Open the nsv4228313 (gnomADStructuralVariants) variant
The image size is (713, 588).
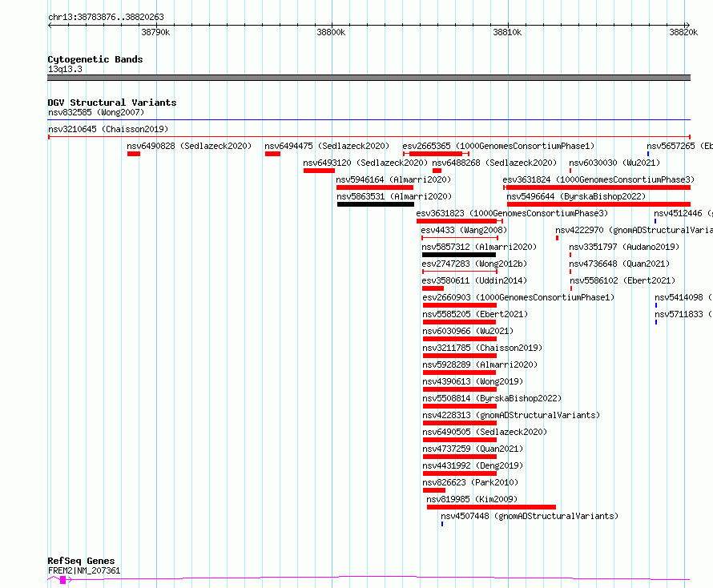click(x=511, y=415)
